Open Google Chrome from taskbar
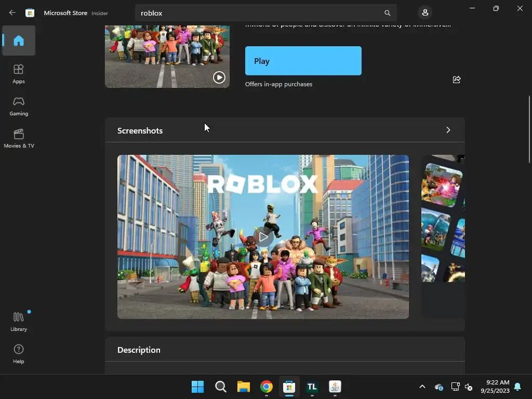The image size is (532, 399). pyautogui.click(x=267, y=387)
